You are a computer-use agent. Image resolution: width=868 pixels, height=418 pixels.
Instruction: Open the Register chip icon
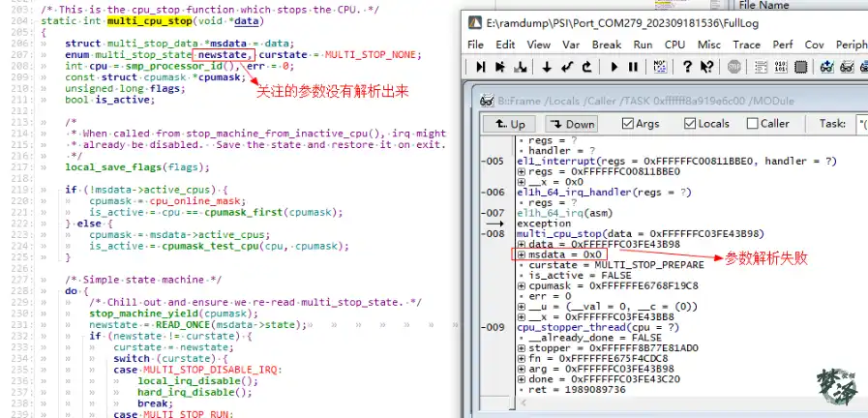pos(800,67)
